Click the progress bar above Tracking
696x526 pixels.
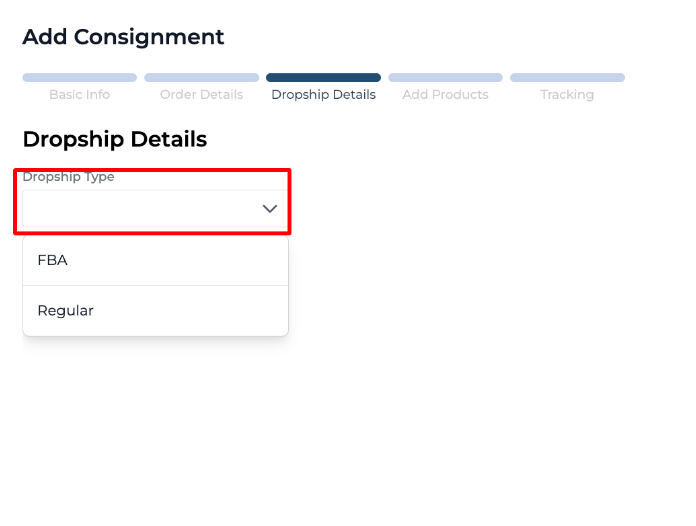click(x=567, y=77)
